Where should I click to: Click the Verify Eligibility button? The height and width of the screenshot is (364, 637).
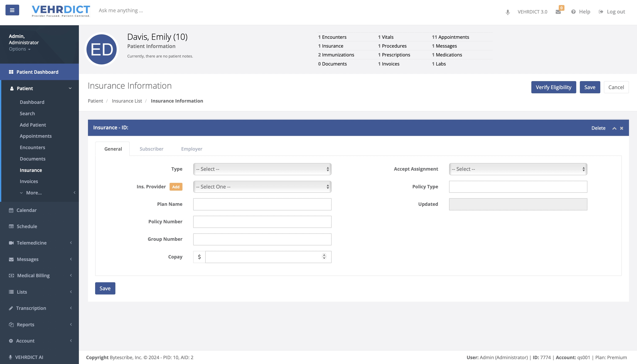point(553,87)
